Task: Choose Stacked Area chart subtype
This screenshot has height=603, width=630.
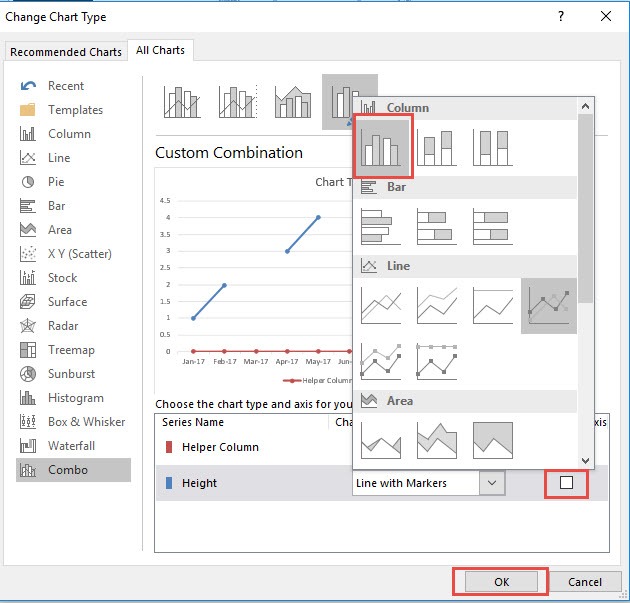Action: pyautogui.click(x=437, y=440)
